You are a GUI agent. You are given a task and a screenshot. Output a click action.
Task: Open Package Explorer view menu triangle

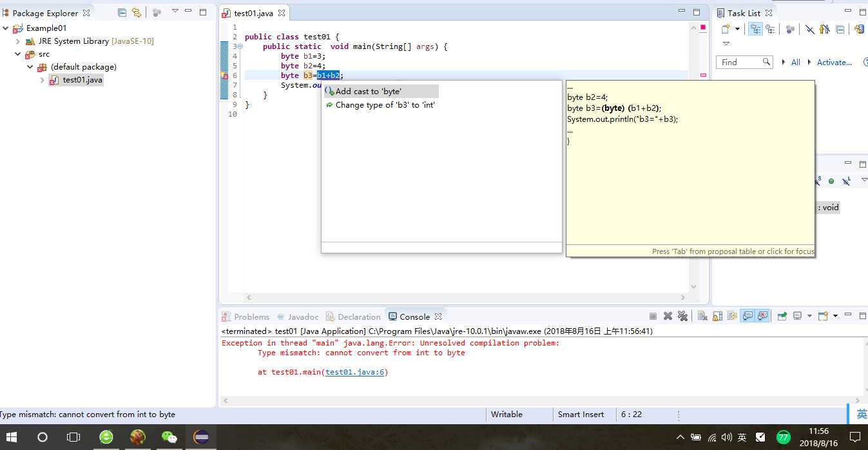(x=175, y=11)
